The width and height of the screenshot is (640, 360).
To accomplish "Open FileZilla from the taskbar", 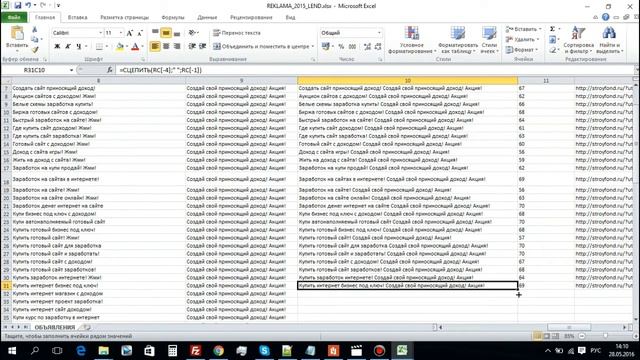I will pyautogui.click(x=196, y=351).
